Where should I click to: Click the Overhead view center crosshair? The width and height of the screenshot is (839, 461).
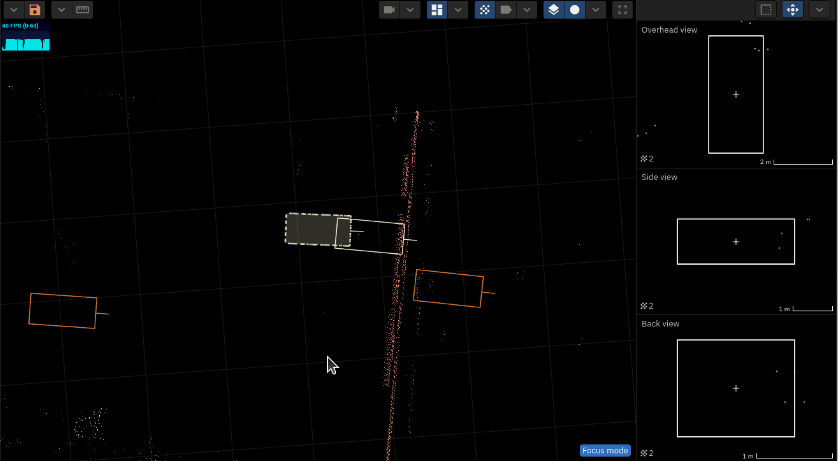point(736,95)
